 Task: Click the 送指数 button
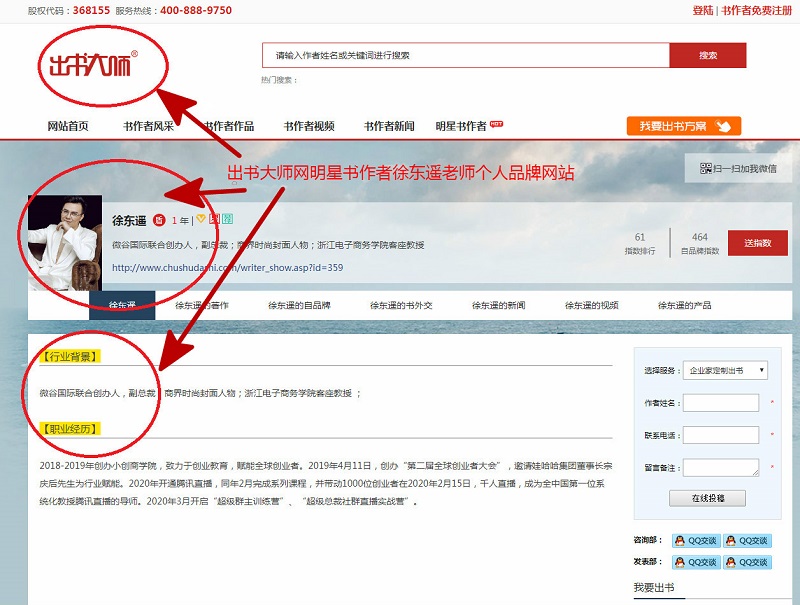[757, 243]
